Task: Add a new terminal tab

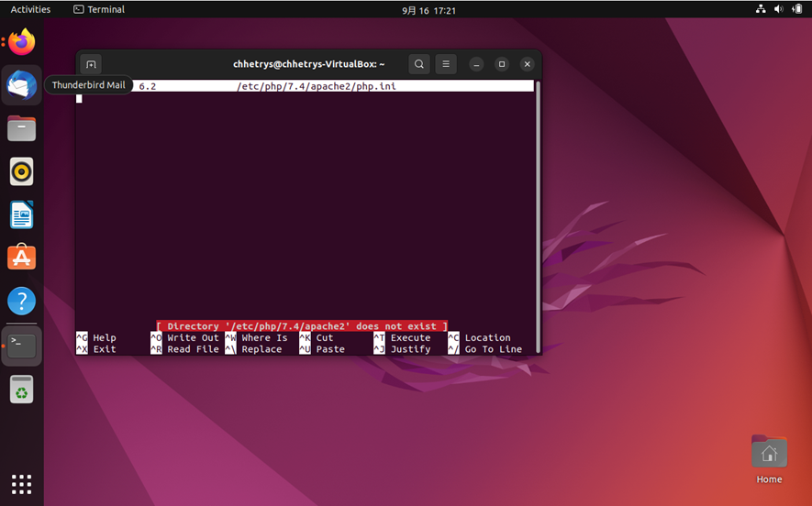Action: pyautogui.click(x=91, y=64)
